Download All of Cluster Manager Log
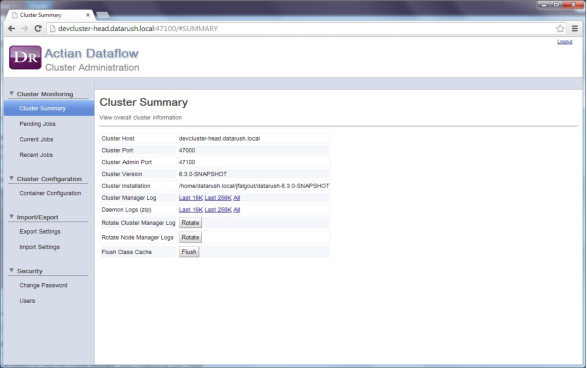 pos(237,198)
